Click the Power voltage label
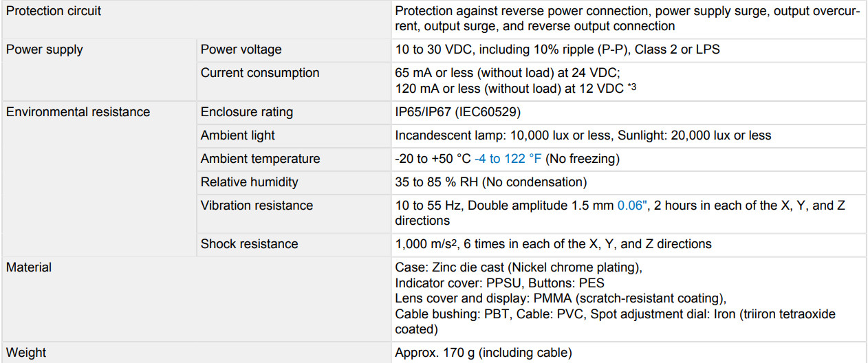This screenshot has height=363, width=868. [241, 49]
